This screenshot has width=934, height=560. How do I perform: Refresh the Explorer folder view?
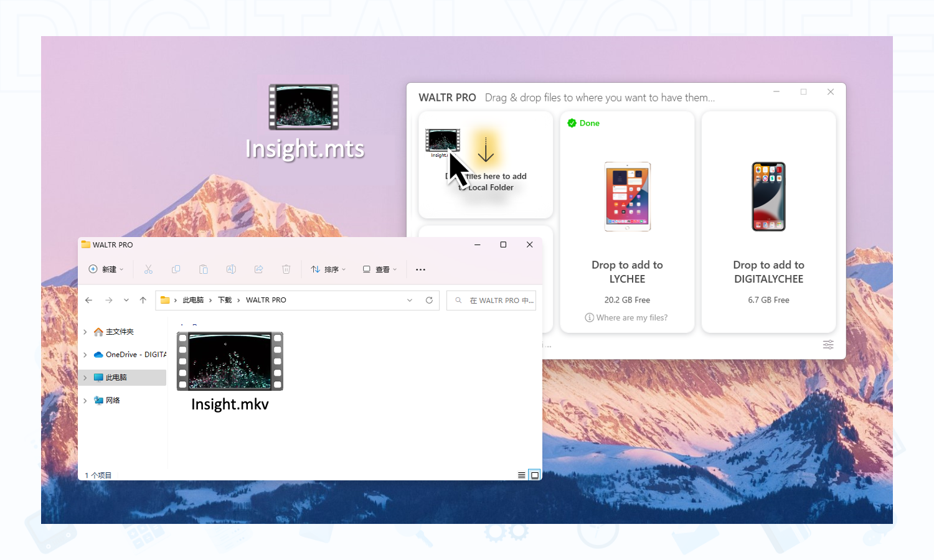429,300
